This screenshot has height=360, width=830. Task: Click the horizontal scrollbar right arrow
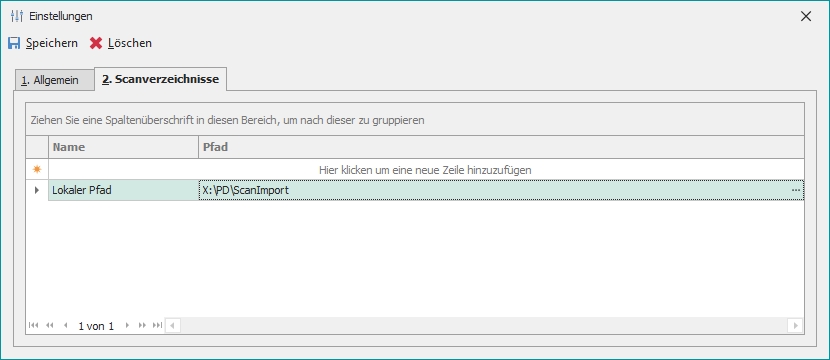795,325
